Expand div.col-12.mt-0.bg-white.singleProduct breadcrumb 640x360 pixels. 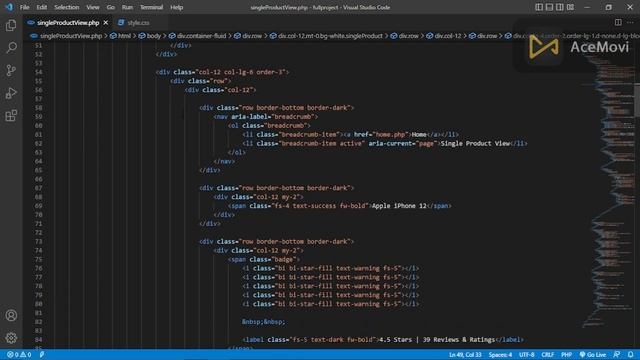click(330, 36)
